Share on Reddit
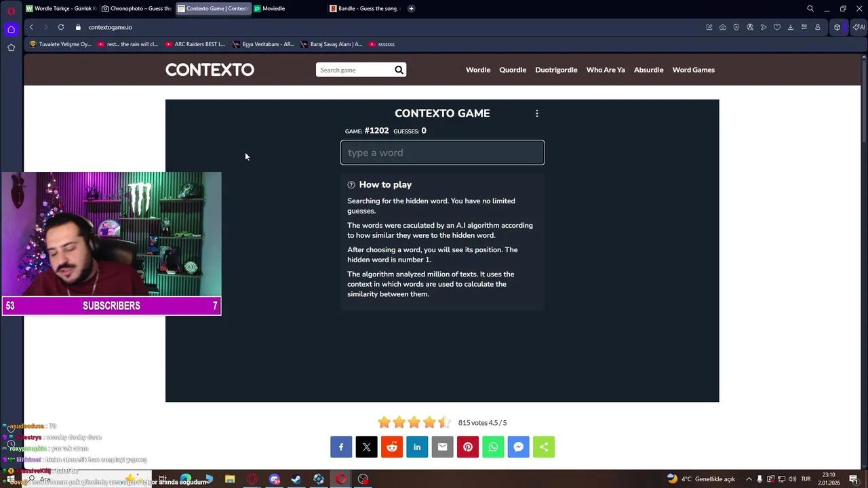Image resolution: width=868 pixels, height=488 pixels. pyautogui.click(x=392, y=447)
